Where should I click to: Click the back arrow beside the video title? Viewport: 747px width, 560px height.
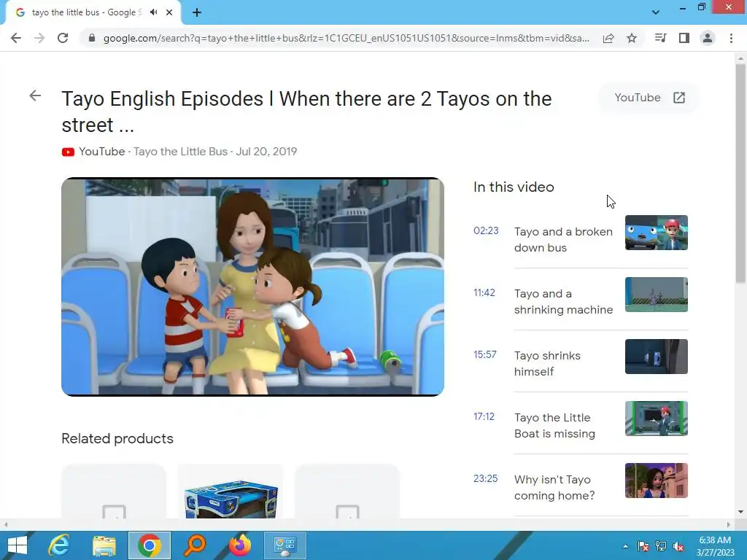click(35, 96)
